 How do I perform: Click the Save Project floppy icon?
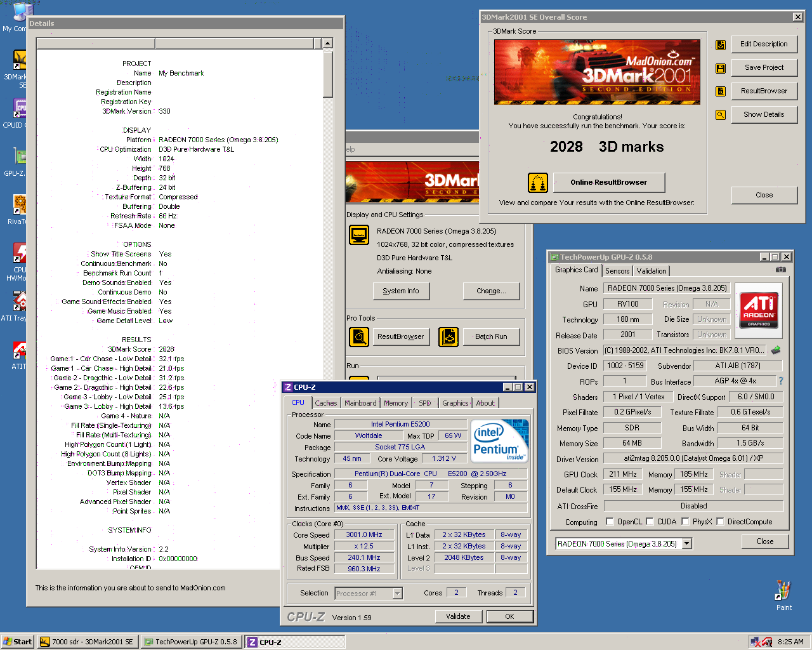721,68
